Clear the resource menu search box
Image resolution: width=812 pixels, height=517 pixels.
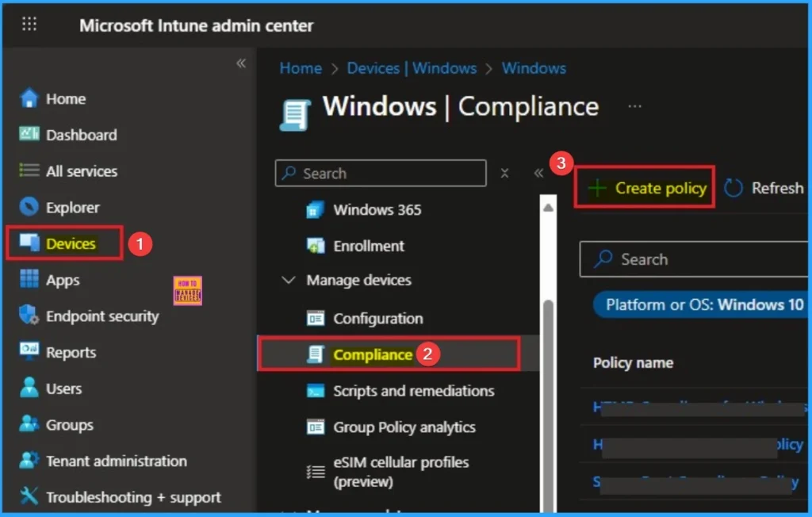(504, 173)
